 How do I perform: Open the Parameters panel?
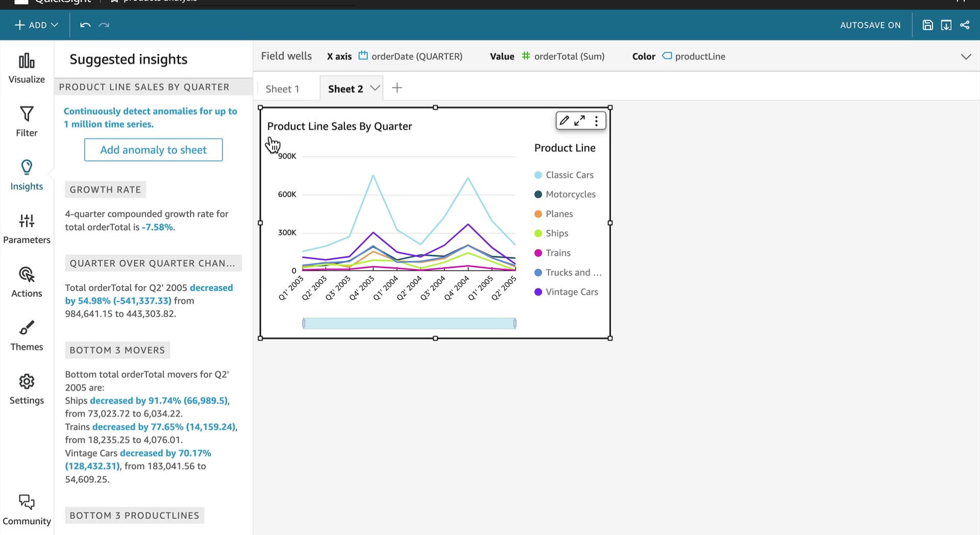coord(27,229)
